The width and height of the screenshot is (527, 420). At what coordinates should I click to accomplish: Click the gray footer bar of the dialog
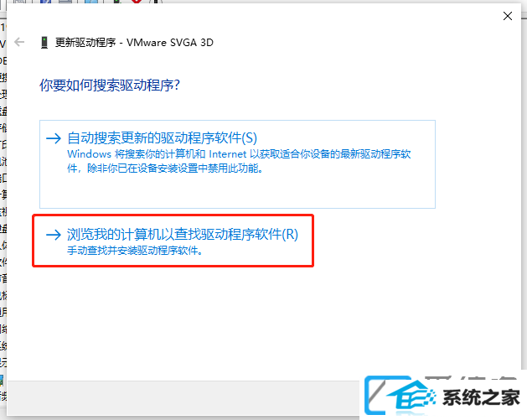point(183,398)
